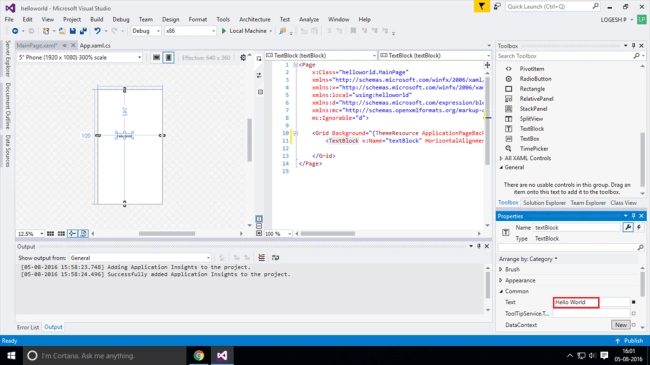Viewport: 650px width, 365px height.
Task: Switch to Class View tab
Action: pos(623,203)
